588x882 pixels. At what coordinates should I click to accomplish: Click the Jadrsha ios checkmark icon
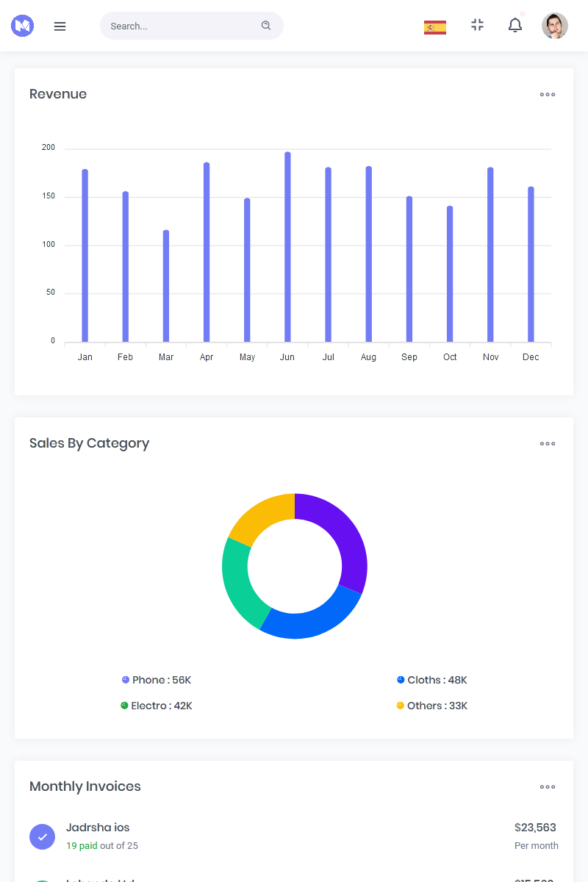42,836
